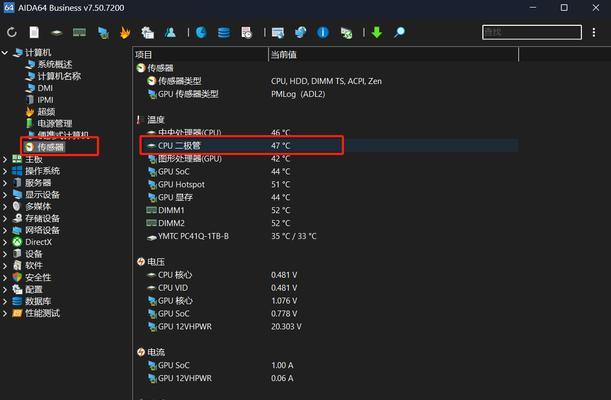Expand the 服务器 tree node
The height and width of the screenshot is (400, 611).
coord(5,183)
